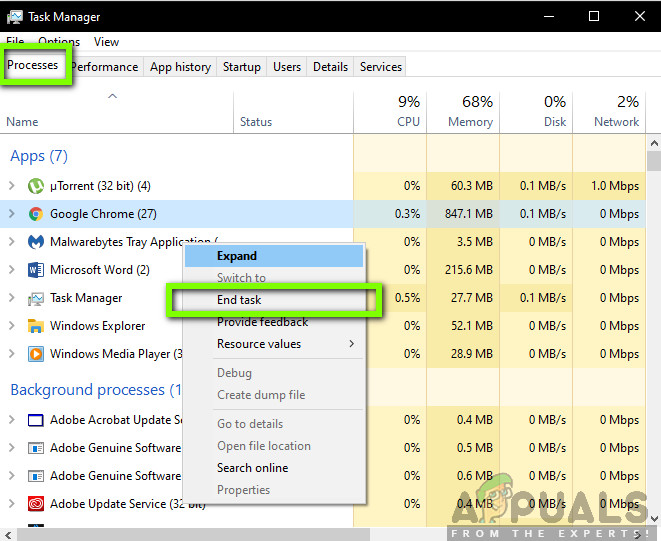Viewport: 661px width, 541px height.
Task: Click the Open file location menu entry
Action: tap(274, 446)
